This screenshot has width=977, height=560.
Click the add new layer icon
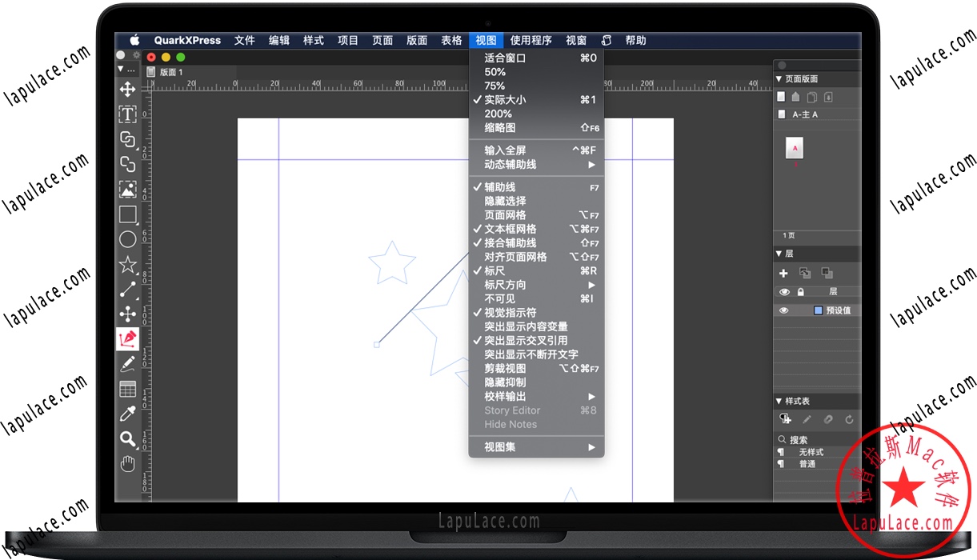783,273
